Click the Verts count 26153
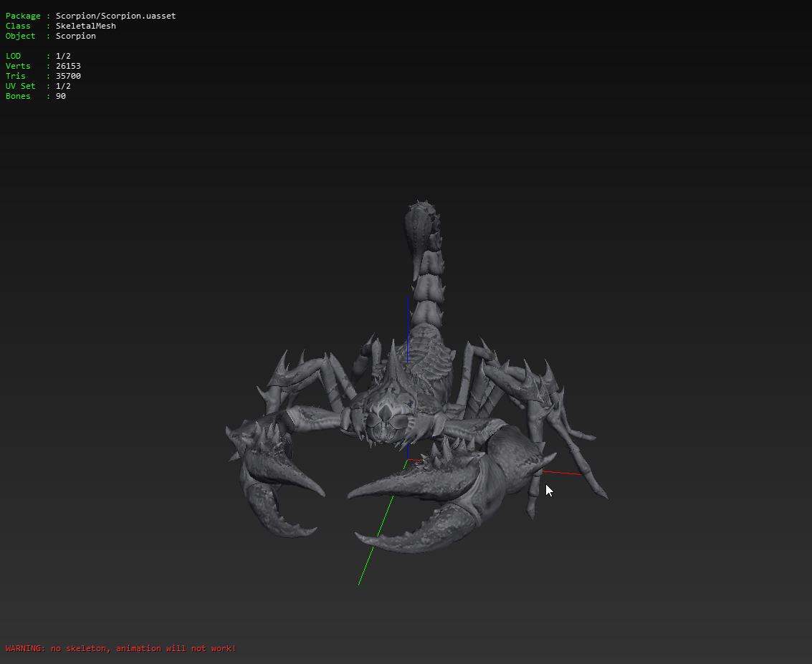Viewport: 812px width, 664px height. [68, 66]
